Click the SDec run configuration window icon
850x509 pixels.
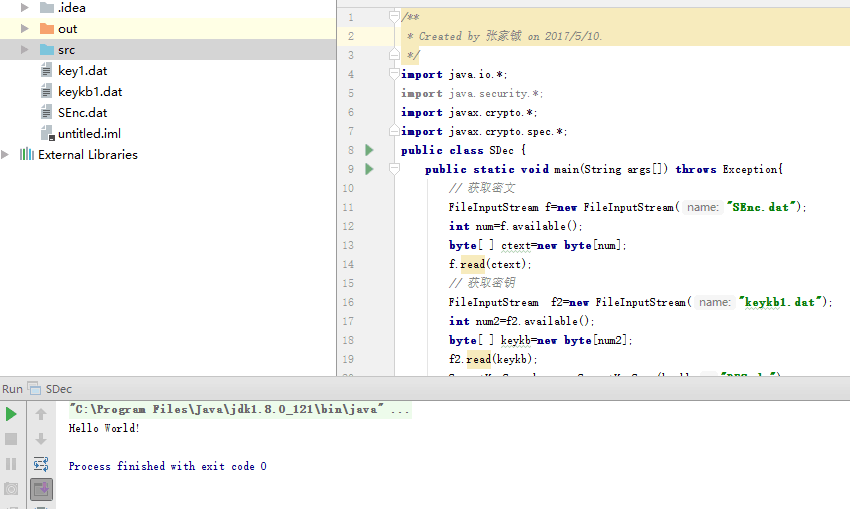(x=34, y=389)
